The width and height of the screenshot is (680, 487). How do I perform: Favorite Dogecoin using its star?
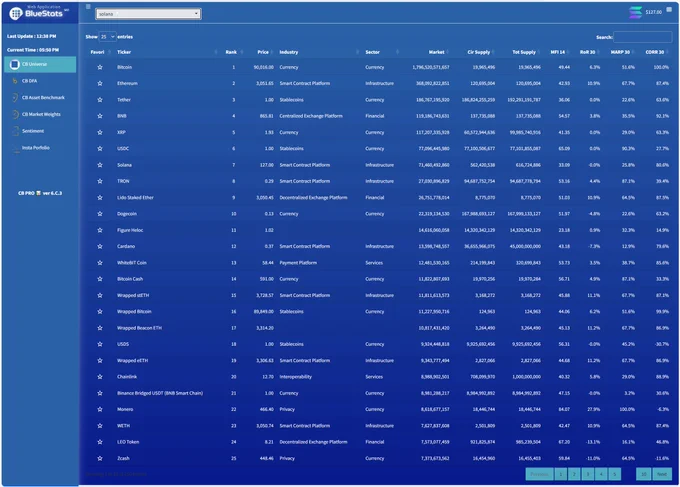[100, 214]
